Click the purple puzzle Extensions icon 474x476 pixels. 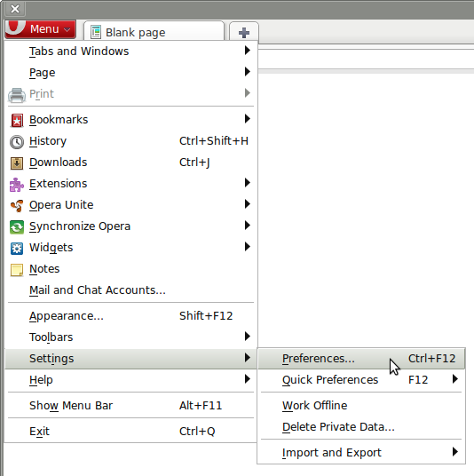[17, 184]
